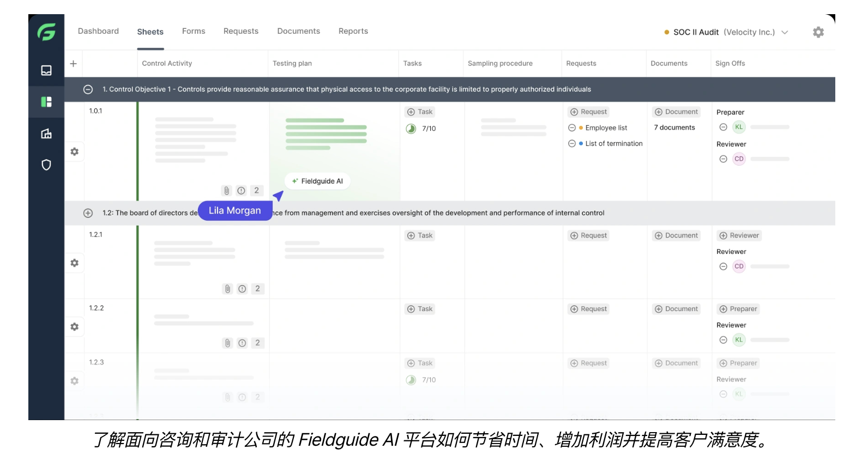
Task: Click the KL preparer avatar in row 1.0.1
Action: click(739, 127)
